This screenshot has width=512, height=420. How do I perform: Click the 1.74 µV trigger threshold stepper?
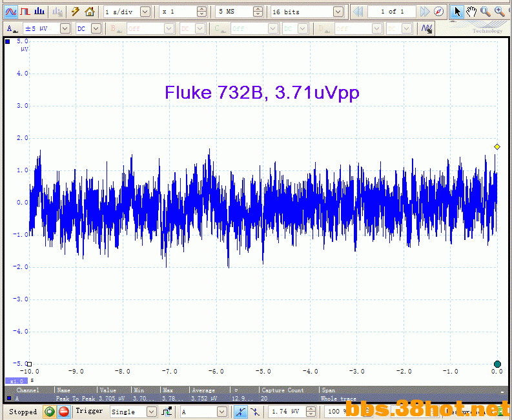[311, 412]
